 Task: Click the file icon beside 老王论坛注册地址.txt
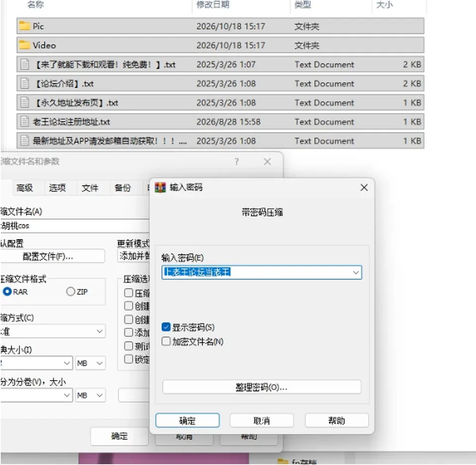coord(25,122)
